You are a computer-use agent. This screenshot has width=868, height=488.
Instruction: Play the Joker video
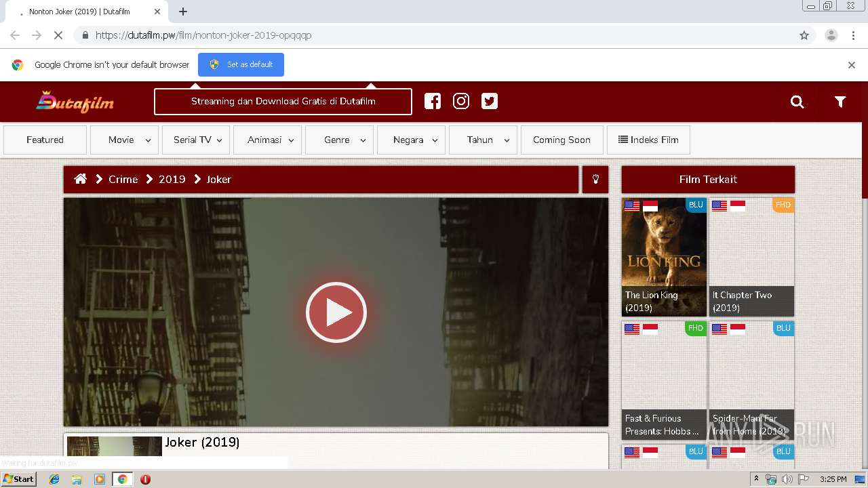coord(336,312)
